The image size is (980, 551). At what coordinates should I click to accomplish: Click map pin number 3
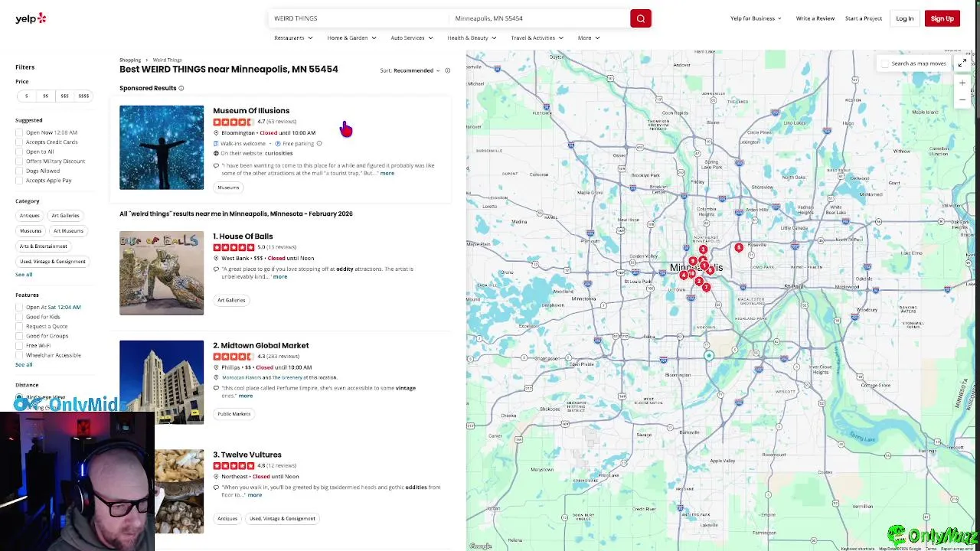pos(703,249)
